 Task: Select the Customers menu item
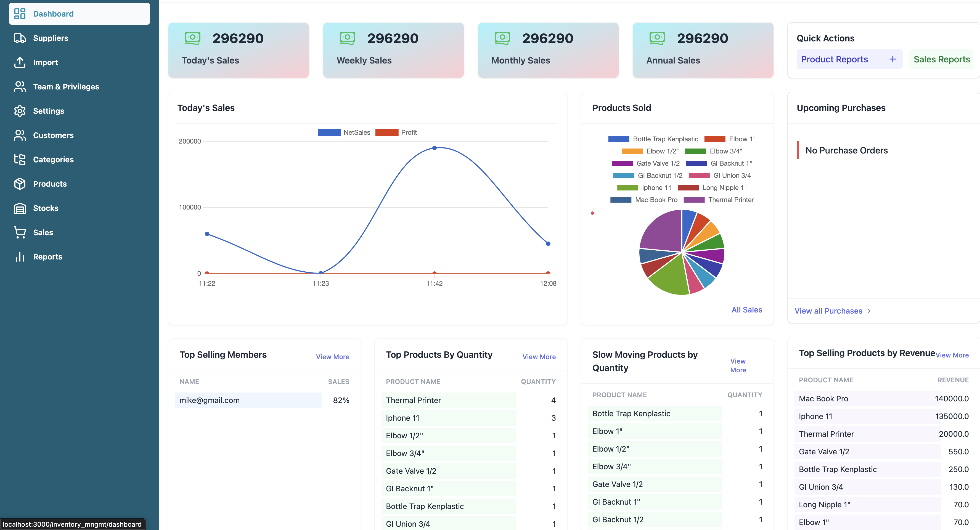53,136
